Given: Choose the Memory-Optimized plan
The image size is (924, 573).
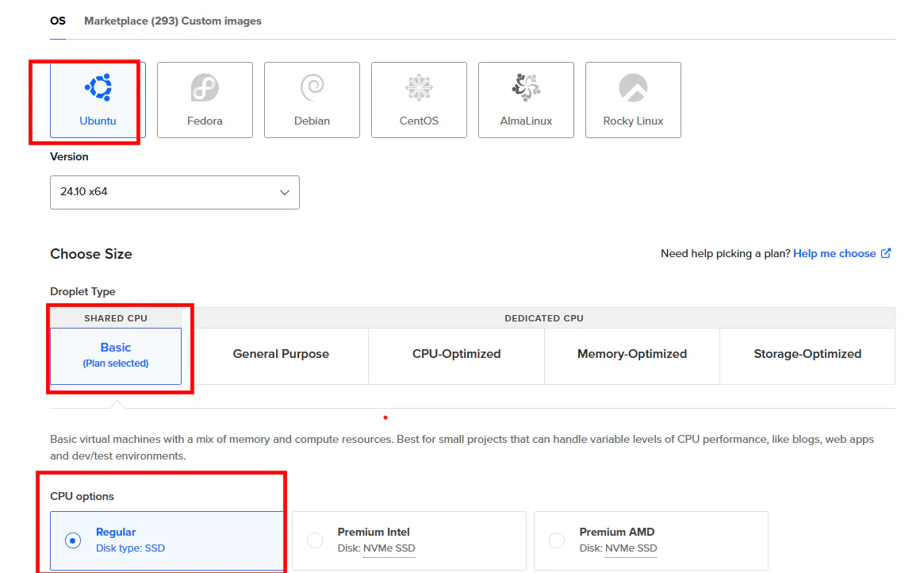Looking at the screenshot, I should coord(631,354).
